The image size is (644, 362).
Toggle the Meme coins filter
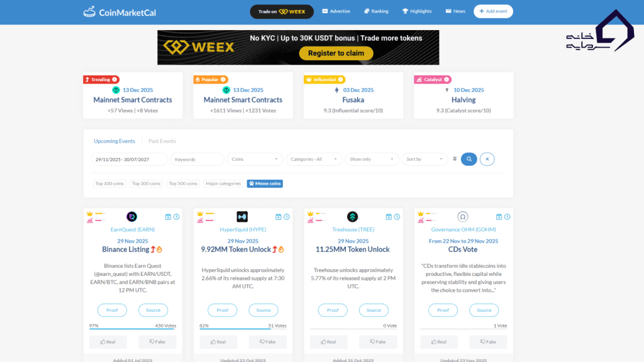pyautogui.click(x=265, y=183)
